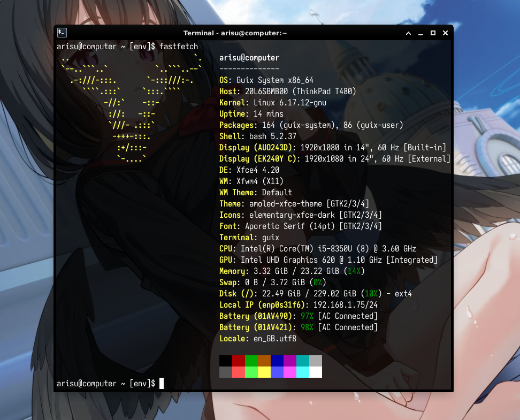520x420 pixels.
Task: Click the Local IP (enp0s31f6) line
Action: coord(299,305)
